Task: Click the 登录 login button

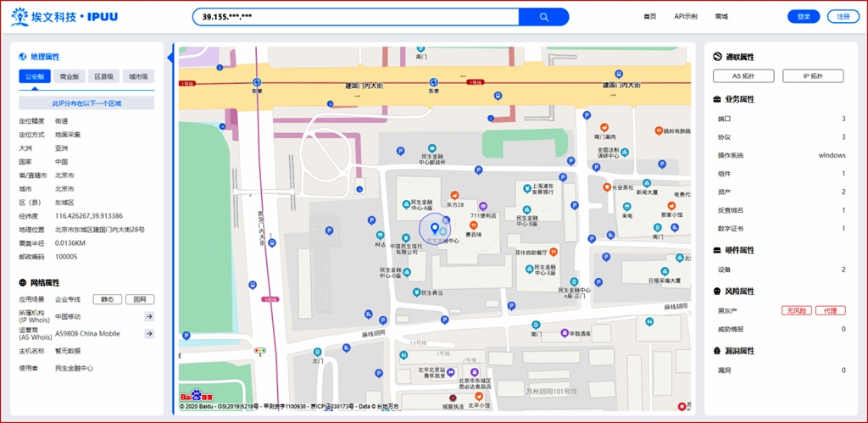Action: 804,17
